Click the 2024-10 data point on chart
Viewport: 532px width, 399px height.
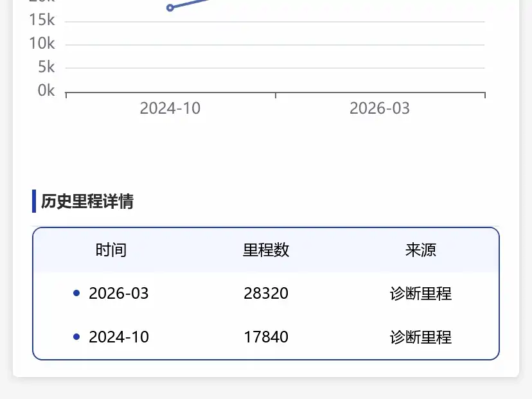170,8
